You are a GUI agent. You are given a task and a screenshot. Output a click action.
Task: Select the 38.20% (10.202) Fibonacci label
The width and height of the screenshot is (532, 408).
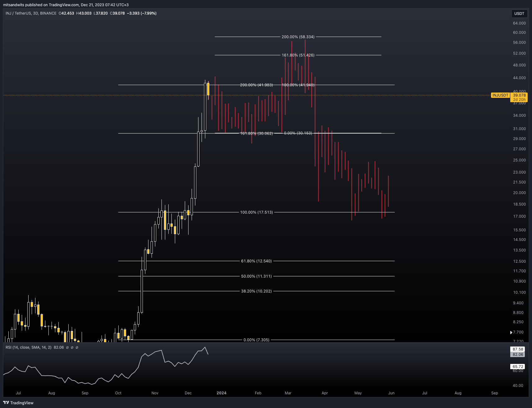pos(257,291)
